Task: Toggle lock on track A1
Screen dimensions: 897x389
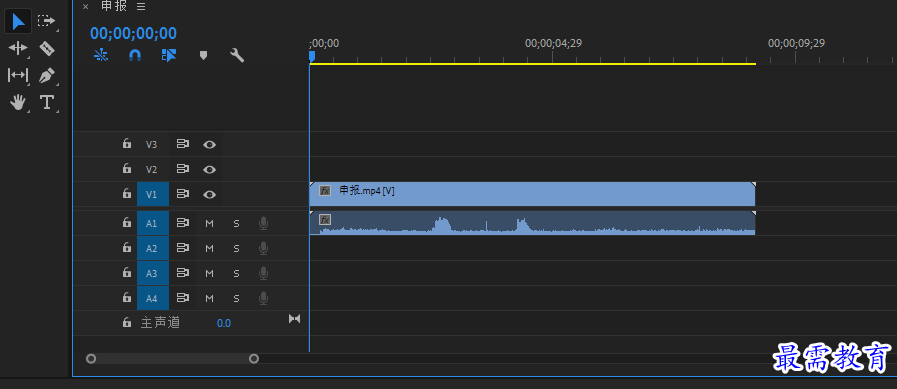Action: (126, 223)
